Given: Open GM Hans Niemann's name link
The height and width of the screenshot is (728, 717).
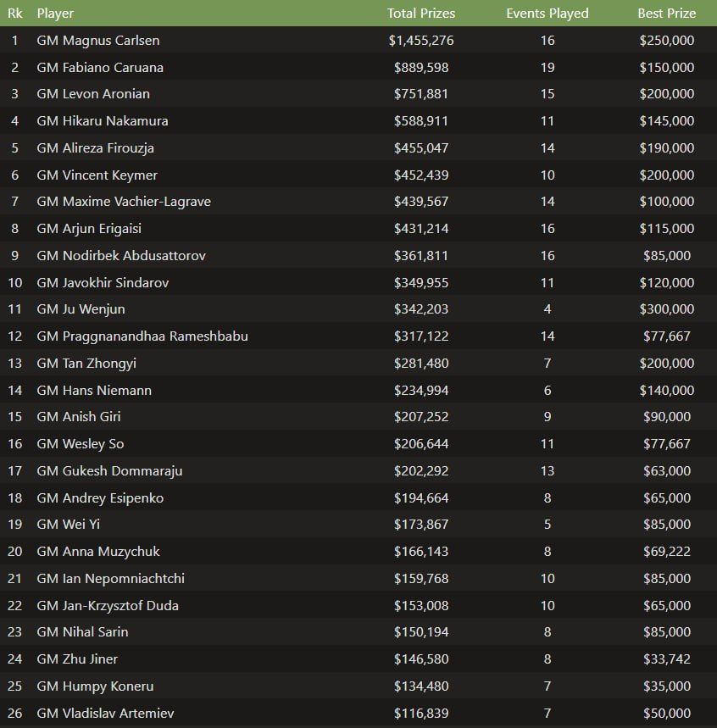Looking at the screenshot, I should pyautogui.click(x=94, y=391).
